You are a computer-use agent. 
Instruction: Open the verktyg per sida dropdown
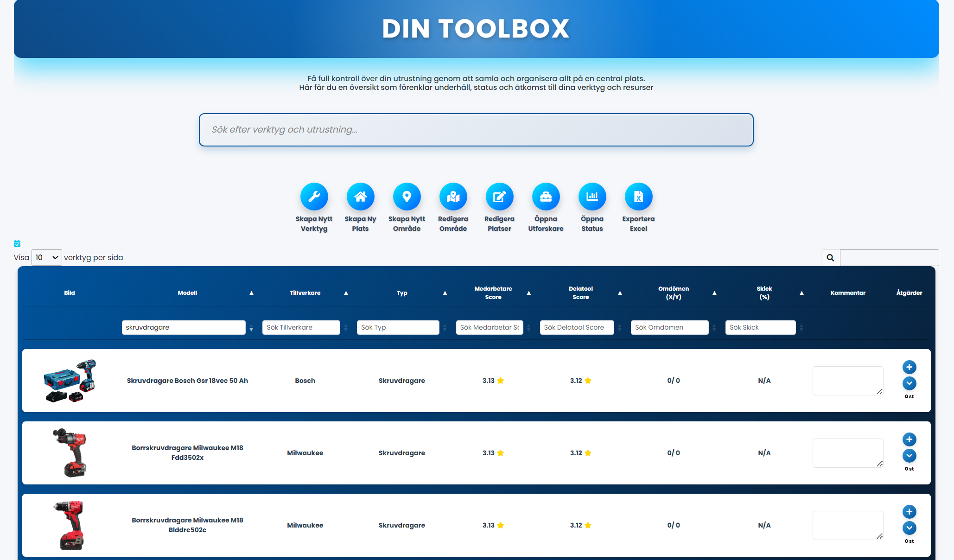click(x=46, y=257)
